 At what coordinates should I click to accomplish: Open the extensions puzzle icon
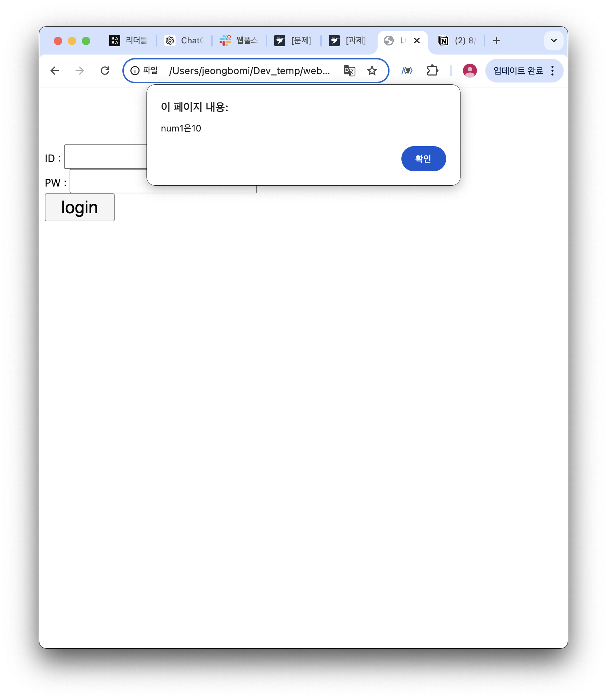tap(433, 71)
